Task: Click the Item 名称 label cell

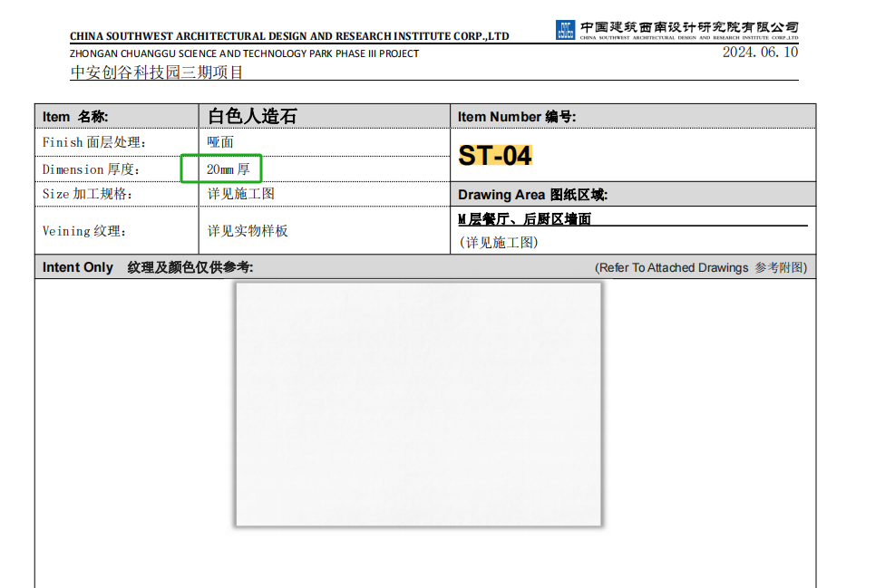Action: click(x=75, y=116)
